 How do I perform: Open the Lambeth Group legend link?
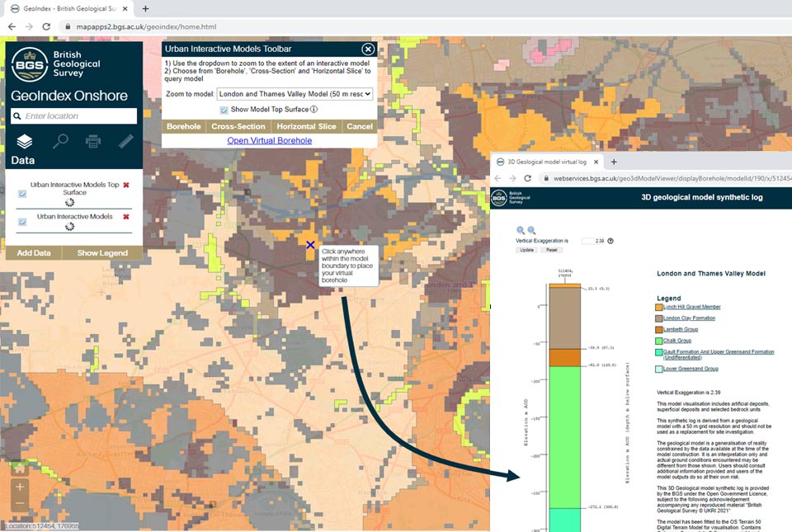point(681,329)
